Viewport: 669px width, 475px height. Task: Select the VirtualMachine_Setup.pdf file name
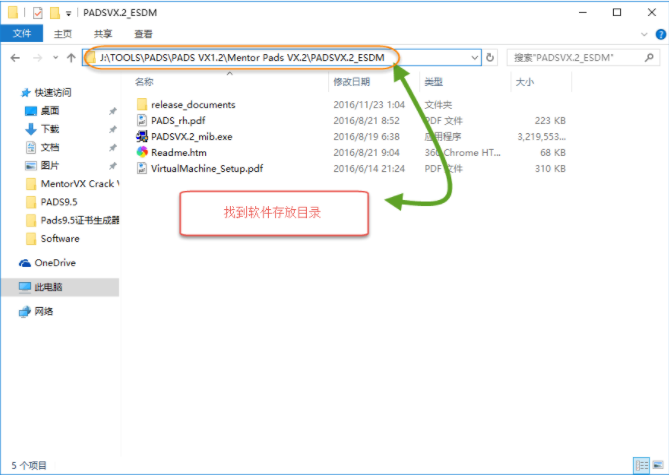[x=207, y=169]
